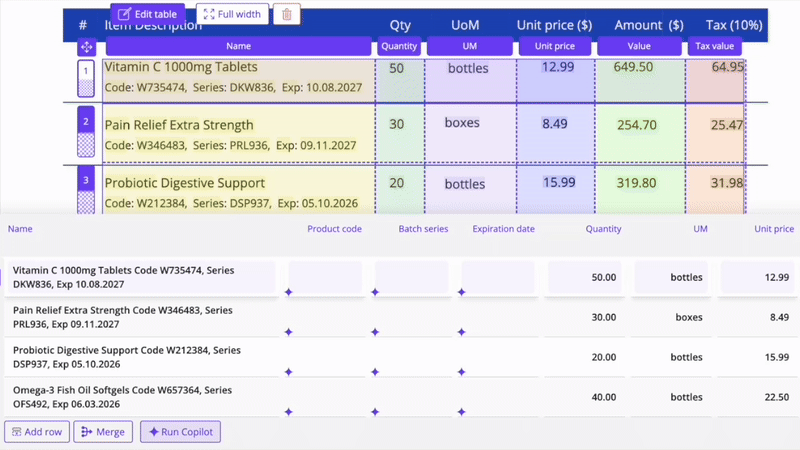Click the Batch series column header
Image resolution: width=800 pixels, height=450 pixels.
423,229
